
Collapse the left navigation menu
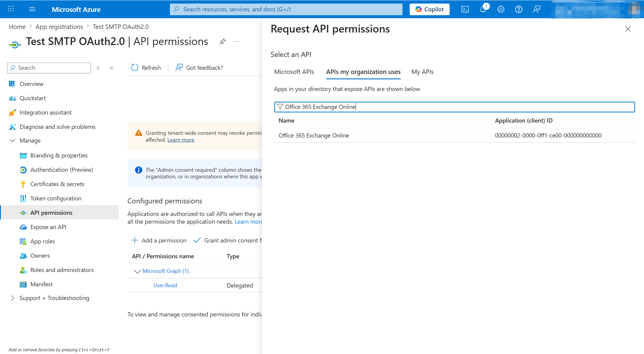tap(112, 68)
